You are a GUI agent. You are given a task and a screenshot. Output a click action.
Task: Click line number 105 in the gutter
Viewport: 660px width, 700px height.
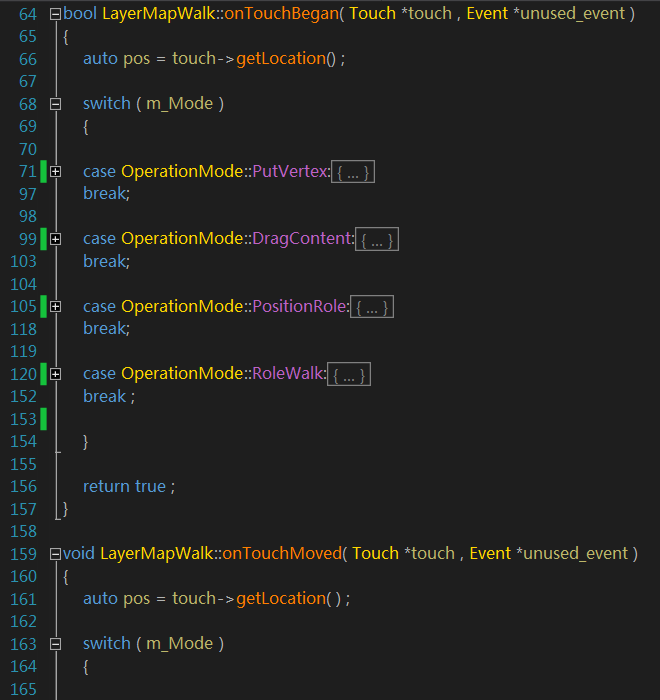point(23,306)
